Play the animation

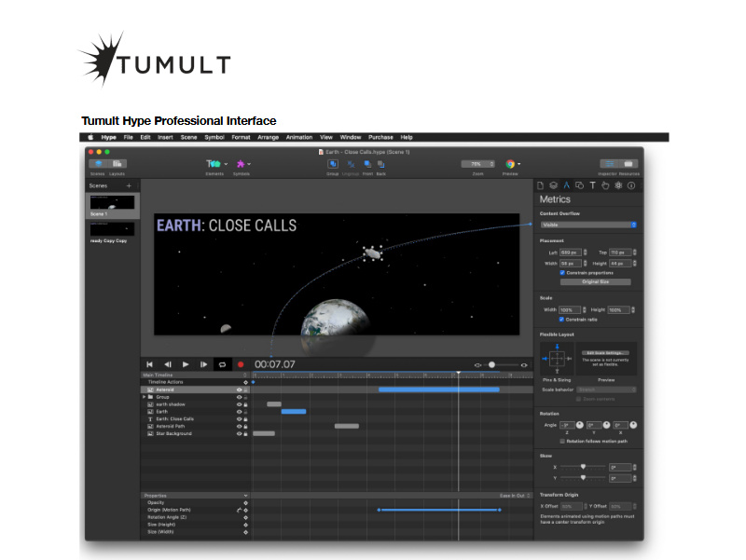click(186, 364)
